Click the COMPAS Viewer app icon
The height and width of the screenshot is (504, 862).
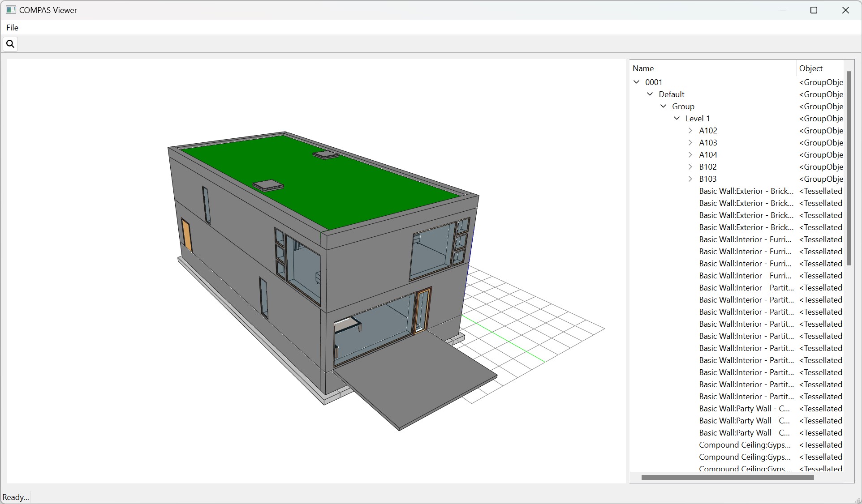point(11,10)
